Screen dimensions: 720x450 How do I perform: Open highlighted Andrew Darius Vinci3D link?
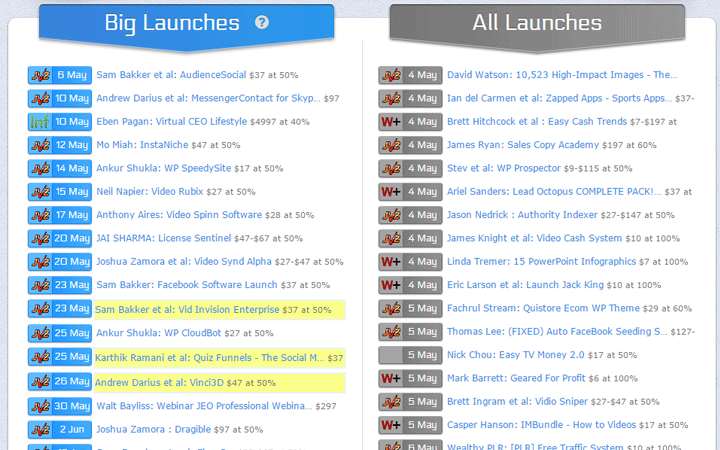click(x=159, y=382)
